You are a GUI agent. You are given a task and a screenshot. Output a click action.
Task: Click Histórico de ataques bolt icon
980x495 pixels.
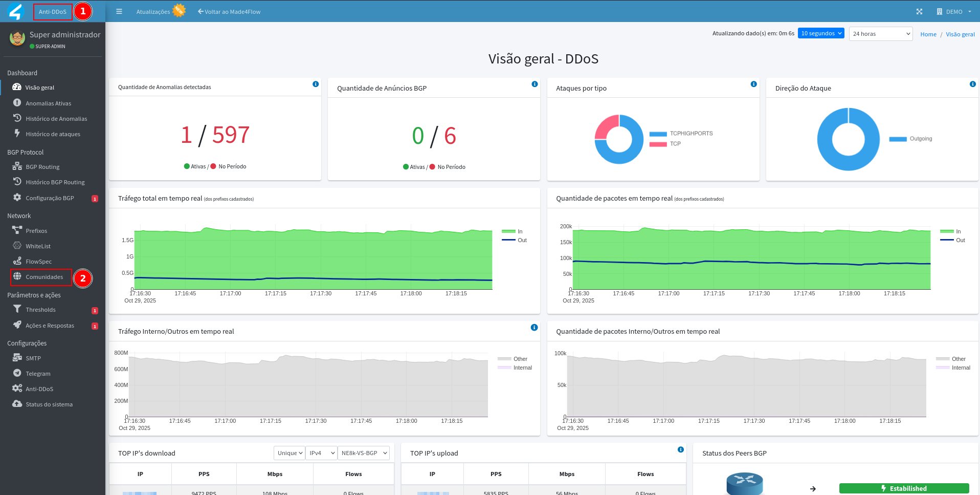(x=17, y=134)
